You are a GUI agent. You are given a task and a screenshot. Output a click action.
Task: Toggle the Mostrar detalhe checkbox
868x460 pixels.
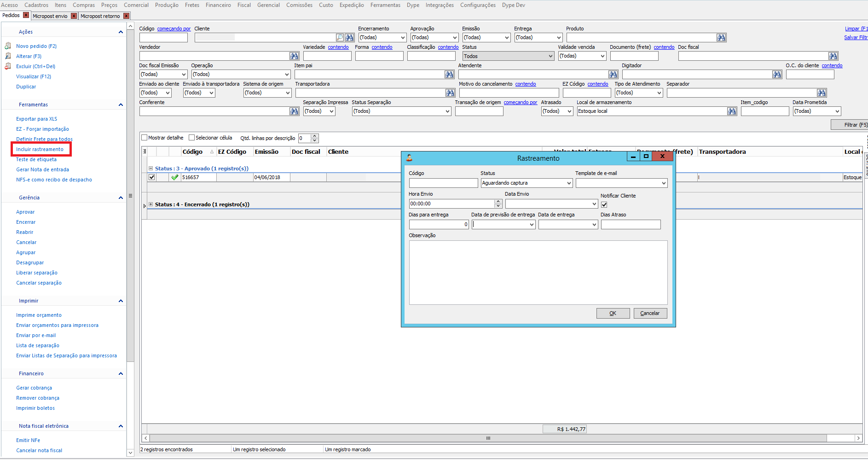click(145, 138)
